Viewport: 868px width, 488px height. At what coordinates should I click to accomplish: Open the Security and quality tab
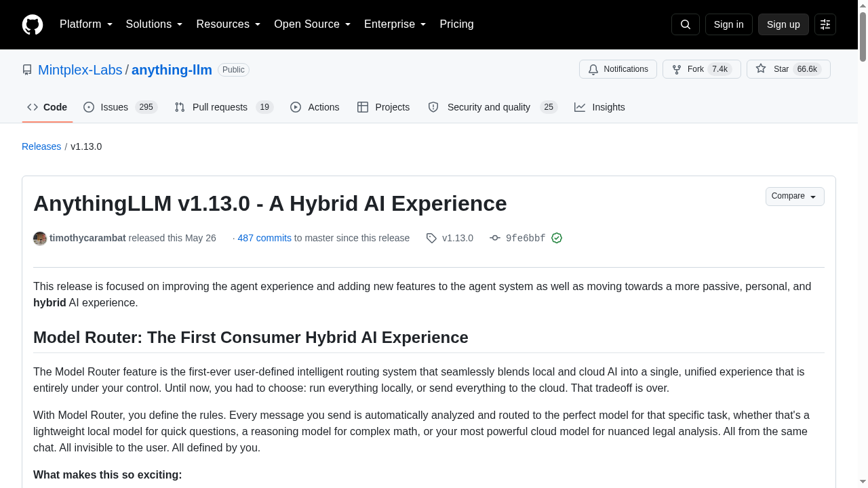click(492, 107)
